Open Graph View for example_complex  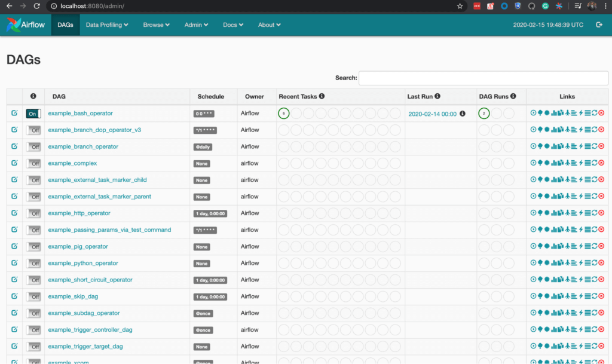pyautogui.click(x=546, y=163)
